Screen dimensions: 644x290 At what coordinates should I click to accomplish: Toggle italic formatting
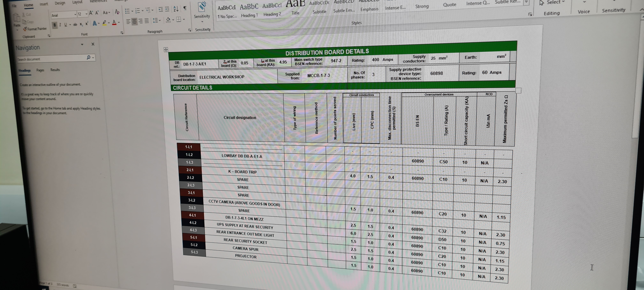pyautogui.click(x=60, y=24)
